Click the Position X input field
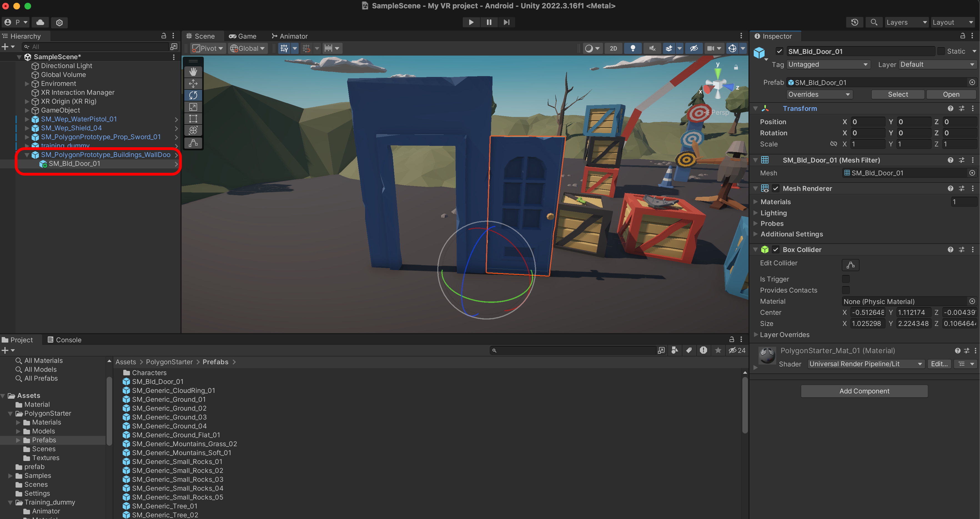Screen dimensions: 980x519 pos(868,122)
